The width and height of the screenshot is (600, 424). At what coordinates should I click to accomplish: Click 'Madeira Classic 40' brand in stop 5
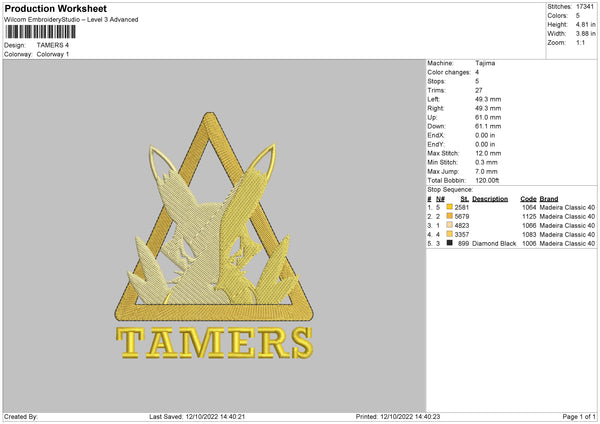click(567, 244)
